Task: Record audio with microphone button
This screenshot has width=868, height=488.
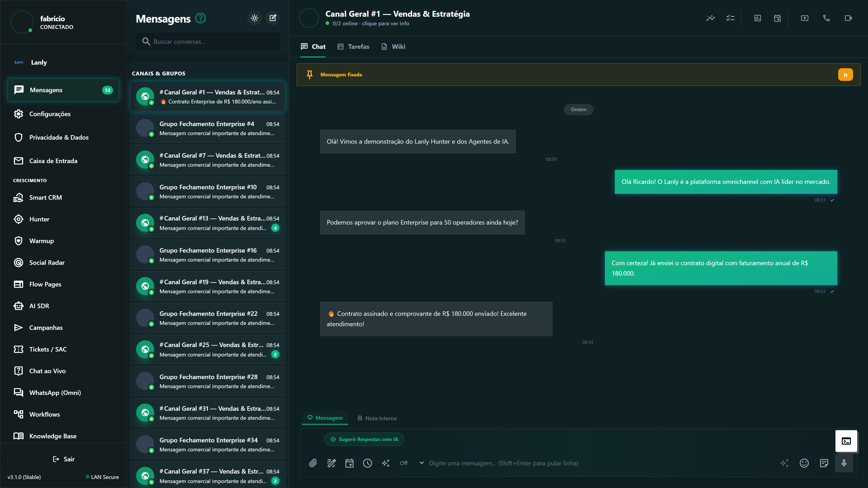Action: tap(844, 463)
